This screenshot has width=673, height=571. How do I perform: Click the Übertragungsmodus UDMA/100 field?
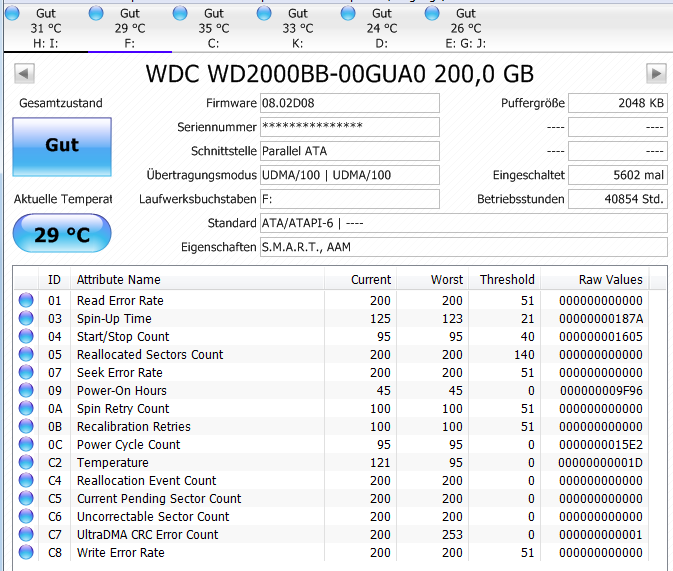(x=350, y=175)
